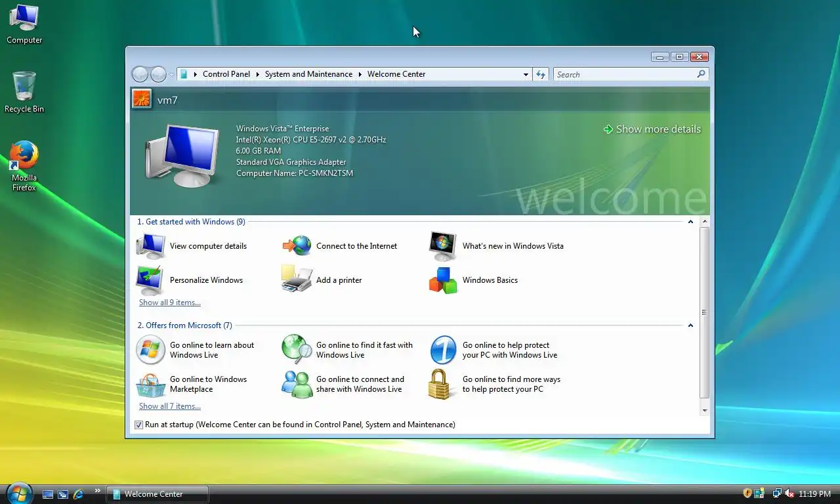Viewport: 840px width, 504px height.
Task: Click scrollbar up arrow in Welcome Center
Action: click(705, 221)
